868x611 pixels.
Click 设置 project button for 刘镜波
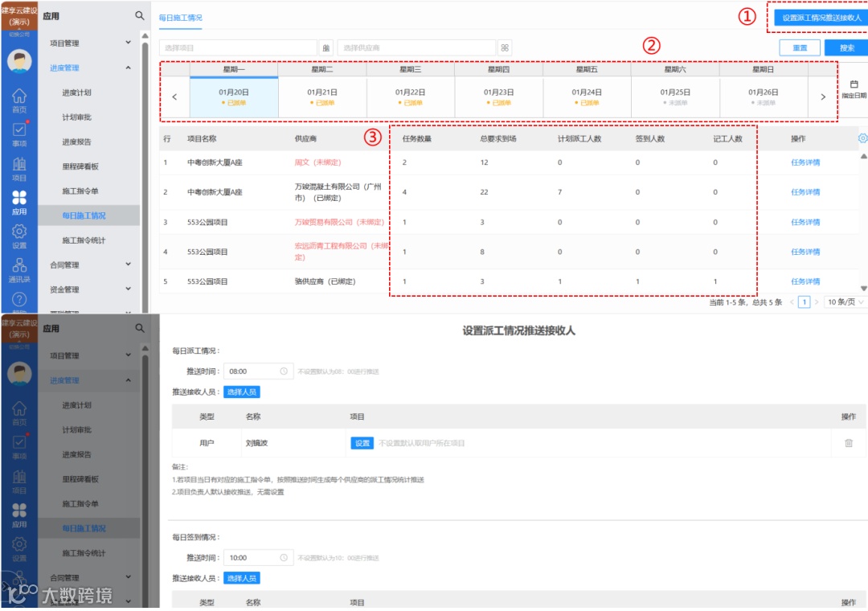362,443
